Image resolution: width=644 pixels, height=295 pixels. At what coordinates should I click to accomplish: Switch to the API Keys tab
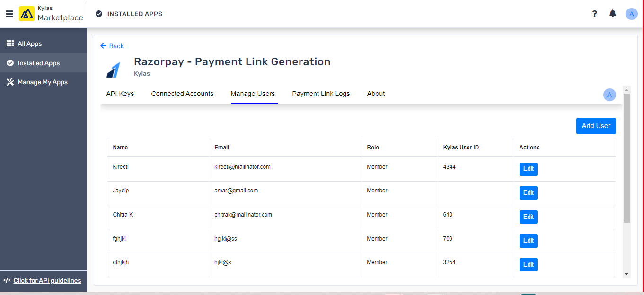click(x=120, y=94)
